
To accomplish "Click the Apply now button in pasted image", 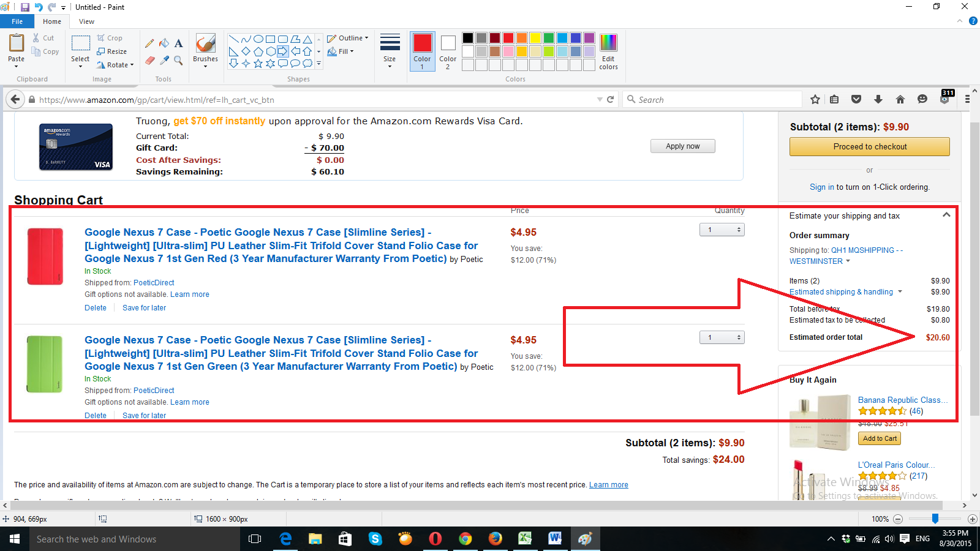I will point(683,146).
